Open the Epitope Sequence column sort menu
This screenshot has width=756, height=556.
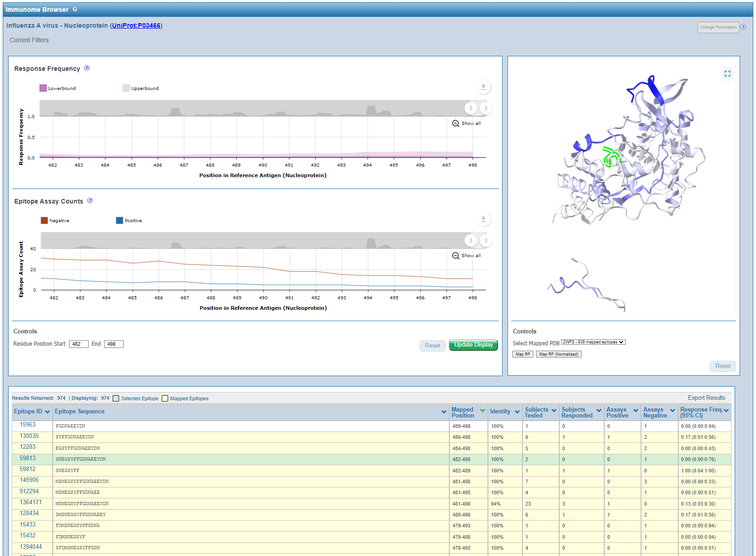pos(444,412)
